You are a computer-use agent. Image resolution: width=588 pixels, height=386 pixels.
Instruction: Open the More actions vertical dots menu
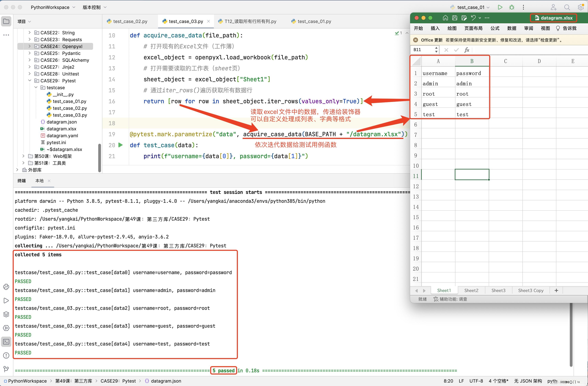point(523,7)
